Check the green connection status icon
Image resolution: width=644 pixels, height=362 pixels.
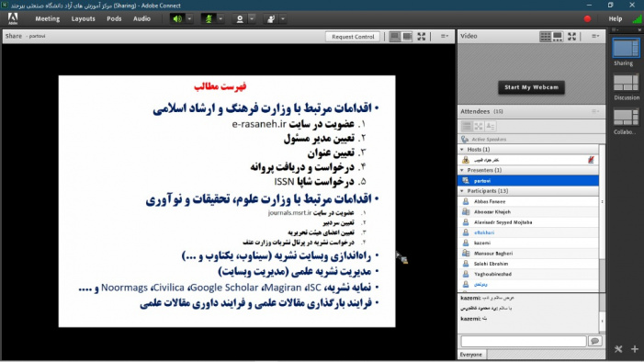pos(637,19)
